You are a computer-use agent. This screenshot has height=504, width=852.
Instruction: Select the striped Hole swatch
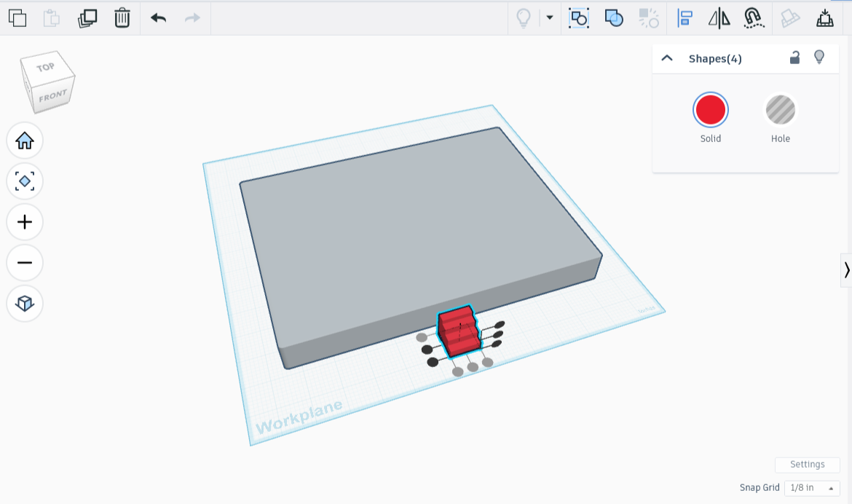(781, 110)
